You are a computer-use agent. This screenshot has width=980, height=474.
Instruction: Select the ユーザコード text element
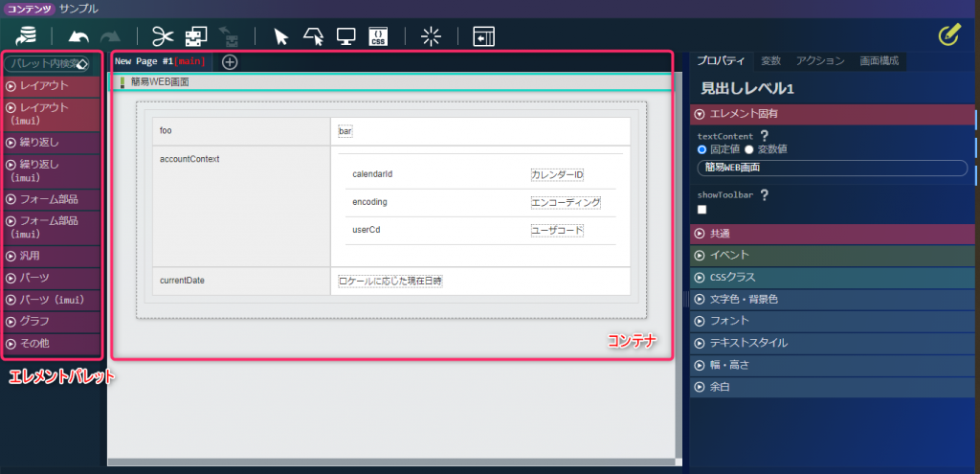pos(557,230)
